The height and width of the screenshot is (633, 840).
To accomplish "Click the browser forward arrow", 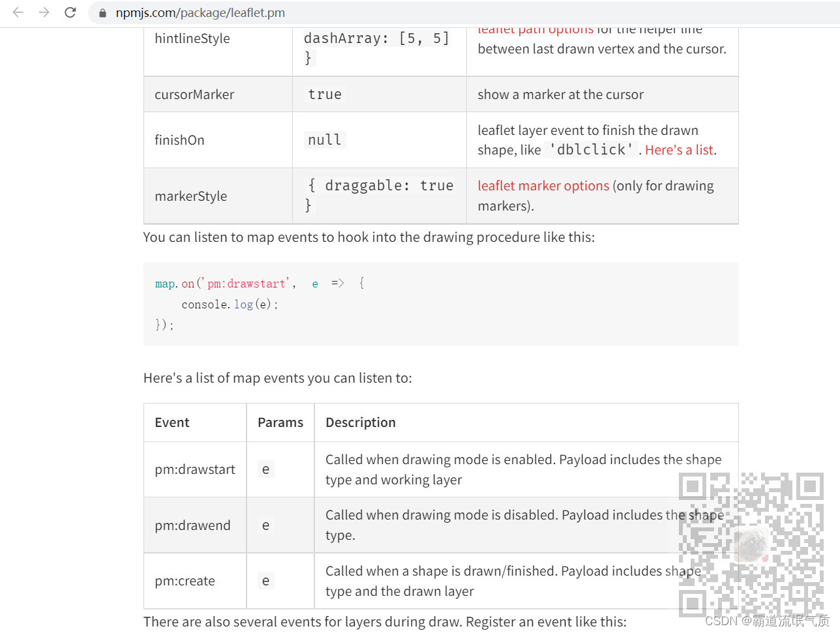I will [44, 12].
